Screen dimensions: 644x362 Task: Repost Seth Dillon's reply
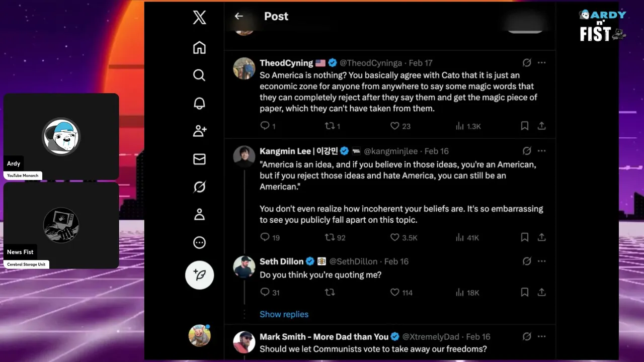click(x=330, y=292)
